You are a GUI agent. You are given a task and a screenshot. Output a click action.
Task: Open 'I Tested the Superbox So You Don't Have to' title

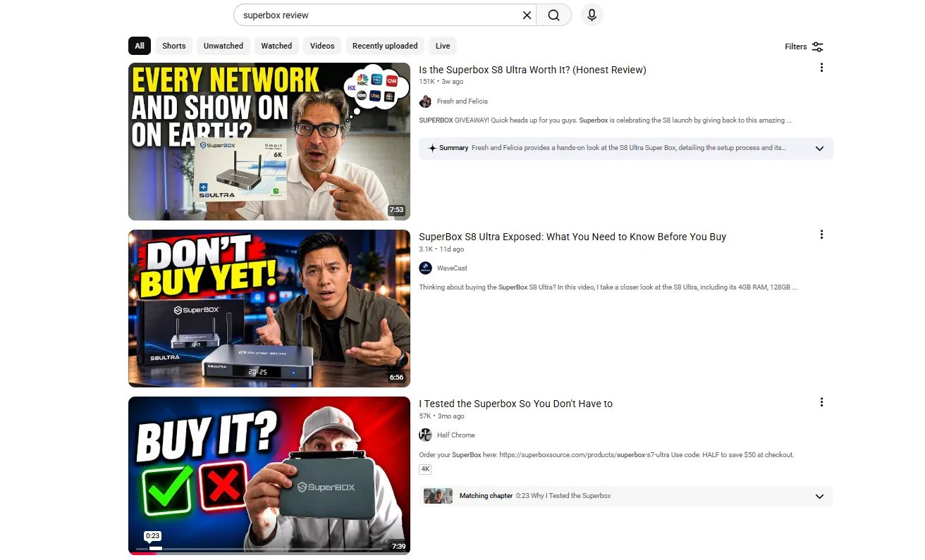[515, 404]
